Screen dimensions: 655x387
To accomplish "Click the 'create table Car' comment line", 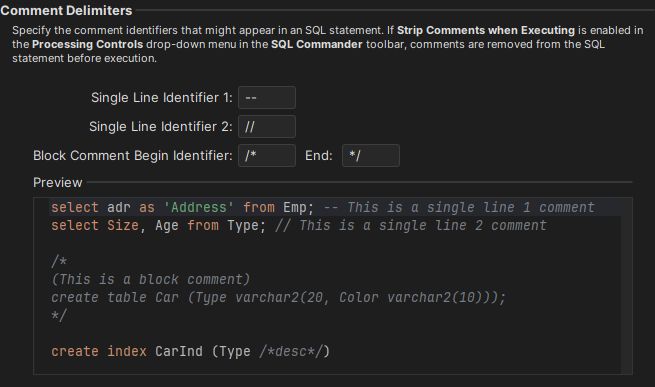I will (x=279, y=297).
